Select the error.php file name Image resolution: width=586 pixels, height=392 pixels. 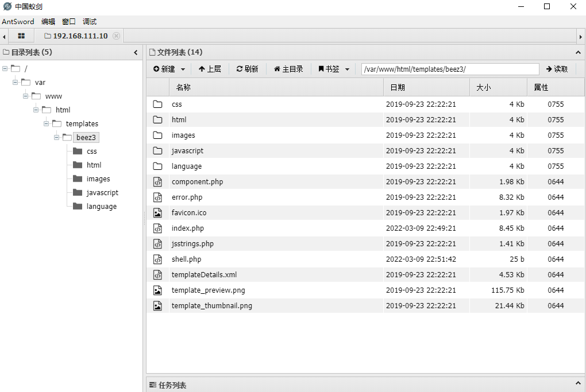[187, 197]
